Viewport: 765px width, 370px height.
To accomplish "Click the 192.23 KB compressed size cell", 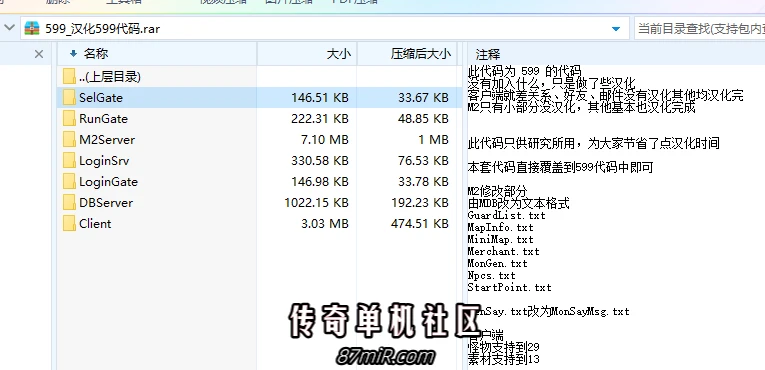I will [x=420, y=203].
